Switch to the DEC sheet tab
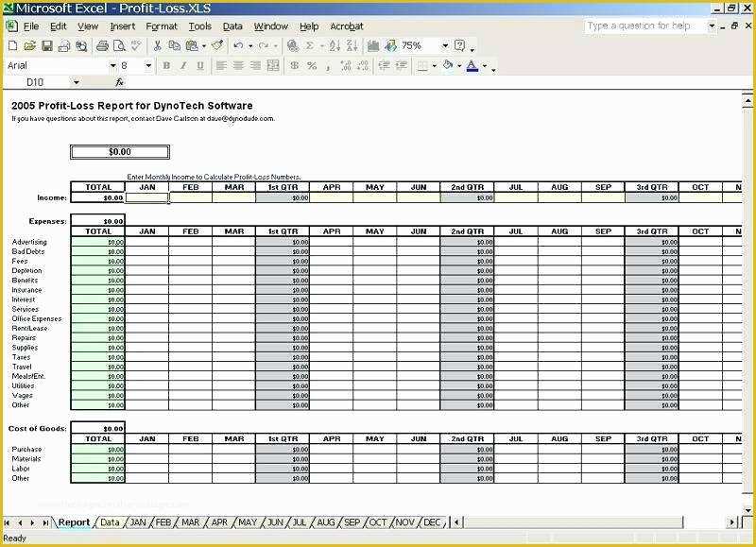Image resolution: width=756 pixels, height=547 pixels. pyautogui.click(x=432, y=522)
